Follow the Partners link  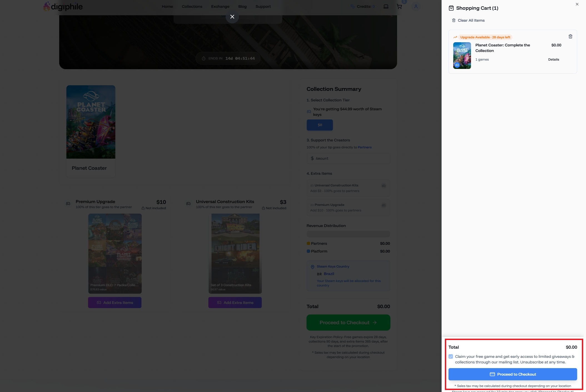pyautogui.click(x=364, y=147)
